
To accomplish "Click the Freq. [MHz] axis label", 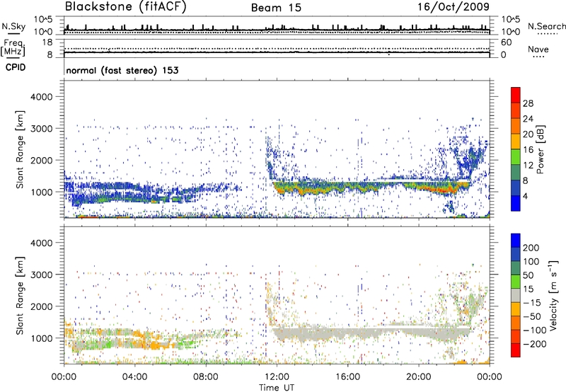I will [13, 48].
